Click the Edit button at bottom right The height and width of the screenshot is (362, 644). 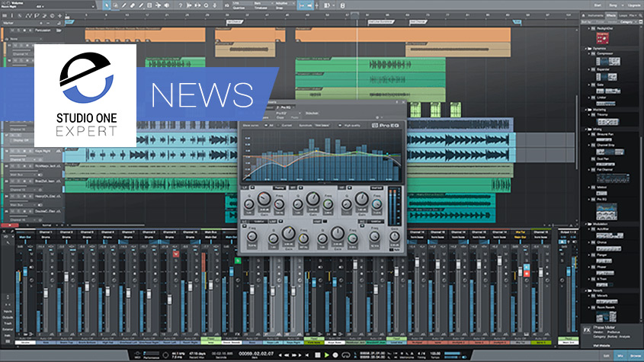(607, 356)
